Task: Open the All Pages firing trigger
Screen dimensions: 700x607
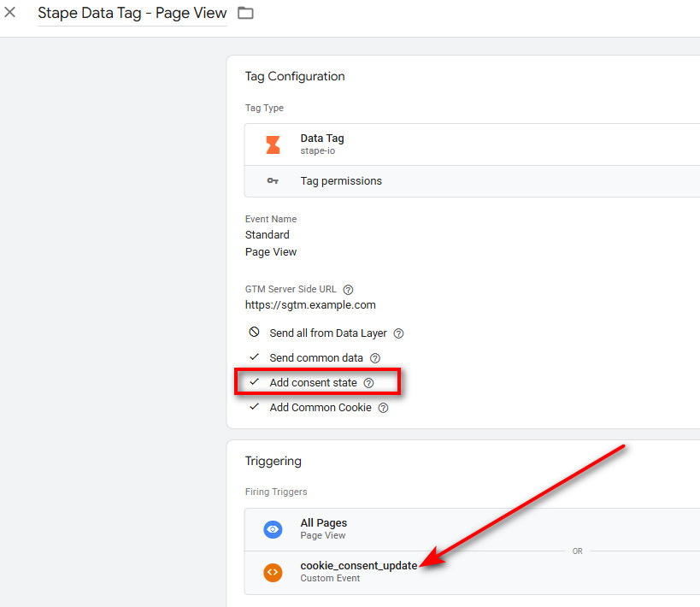Action: point(472,529)
